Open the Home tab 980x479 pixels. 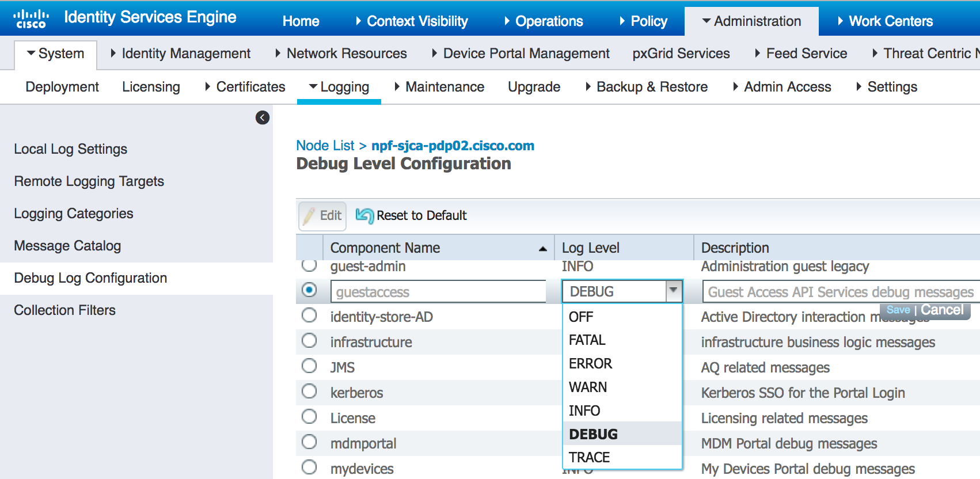tap(301, 21)
